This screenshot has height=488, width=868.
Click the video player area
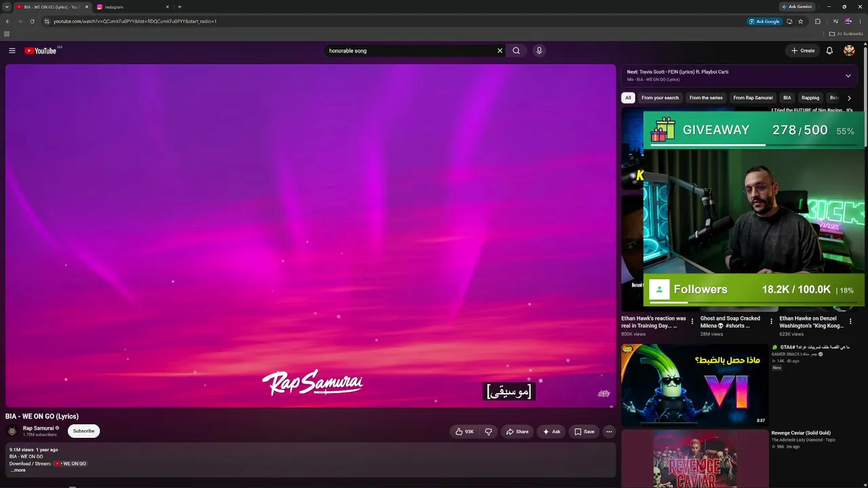tap(311, 236)
